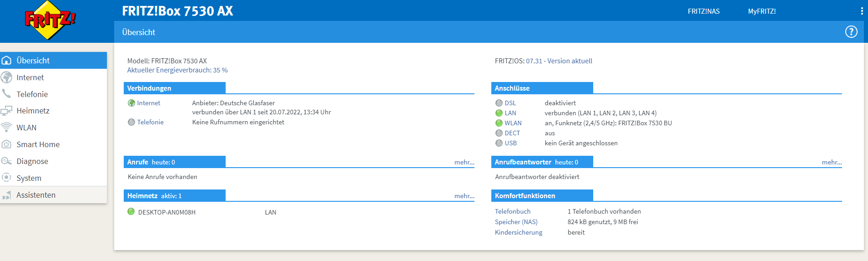Click the DSL link under Anschlüsse

pos(510,103)
